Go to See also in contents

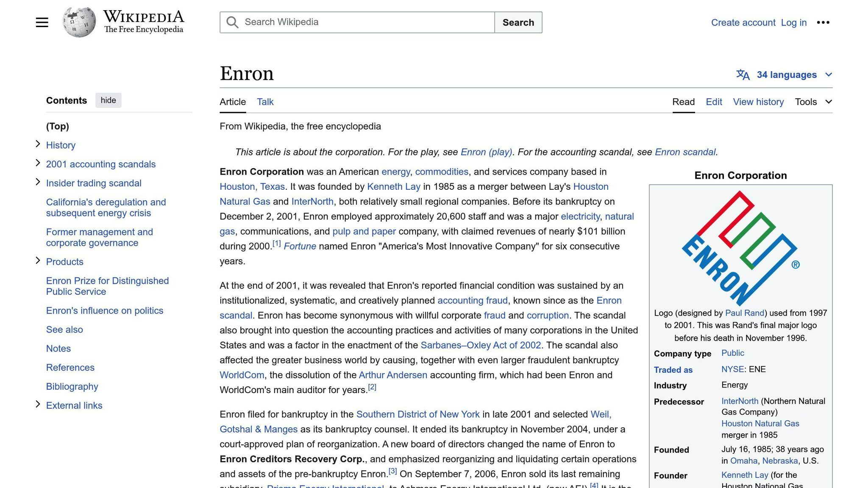click(64, 330)
